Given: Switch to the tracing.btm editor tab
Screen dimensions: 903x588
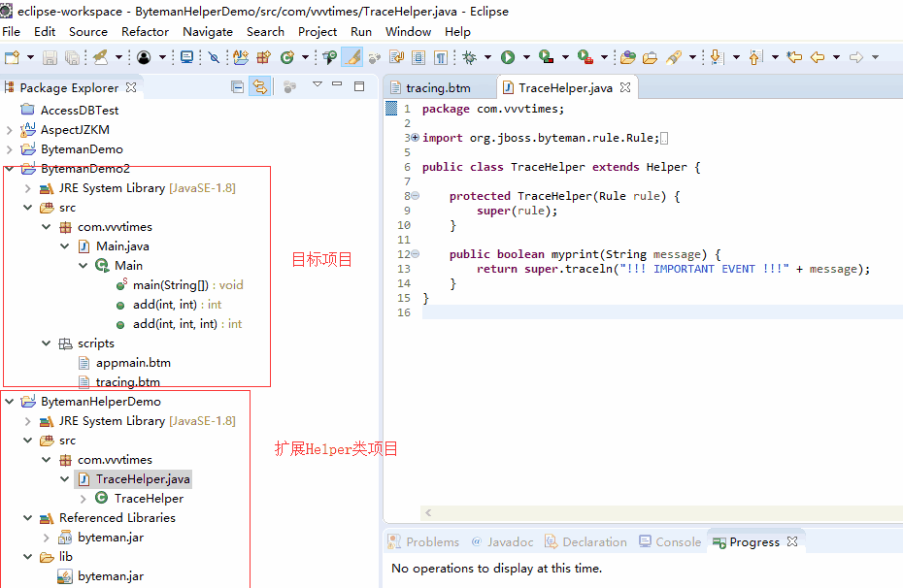Looking at the screenshot, I should click(x=438, y=88).
